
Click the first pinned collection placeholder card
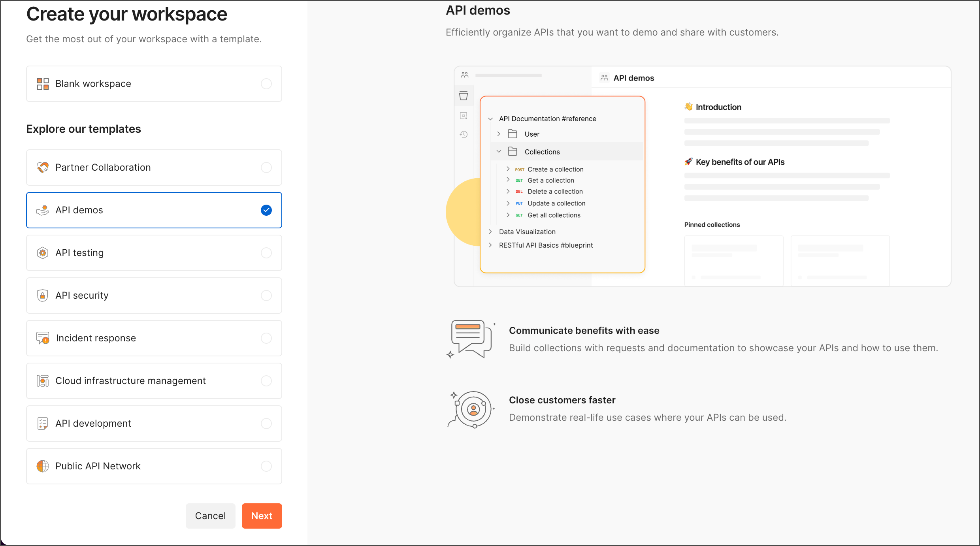pos(733,260)
